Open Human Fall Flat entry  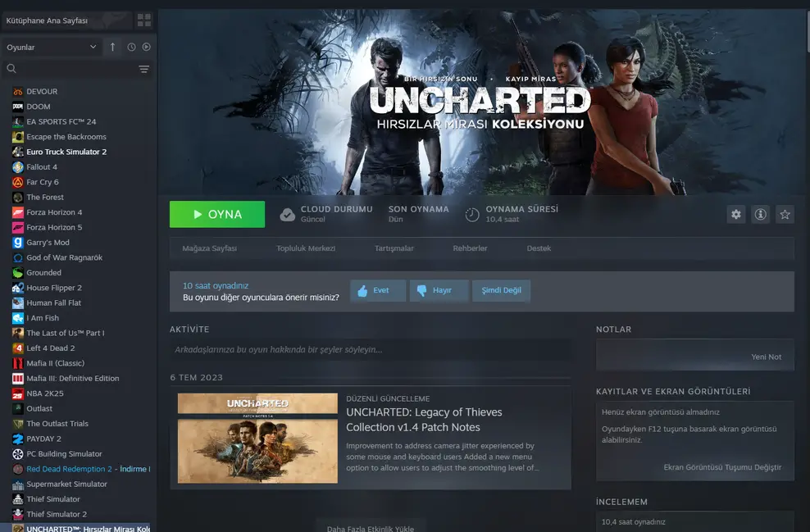(54, 302)
